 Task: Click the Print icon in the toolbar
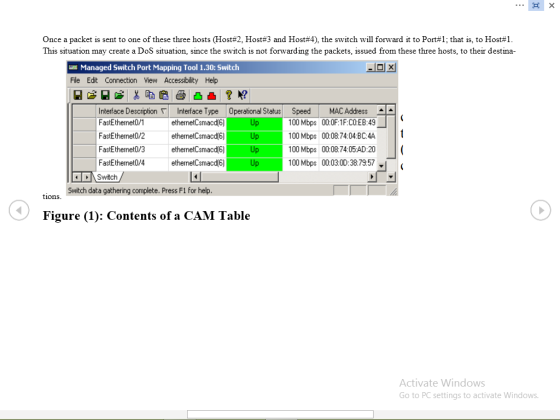(x=181, y=95)
